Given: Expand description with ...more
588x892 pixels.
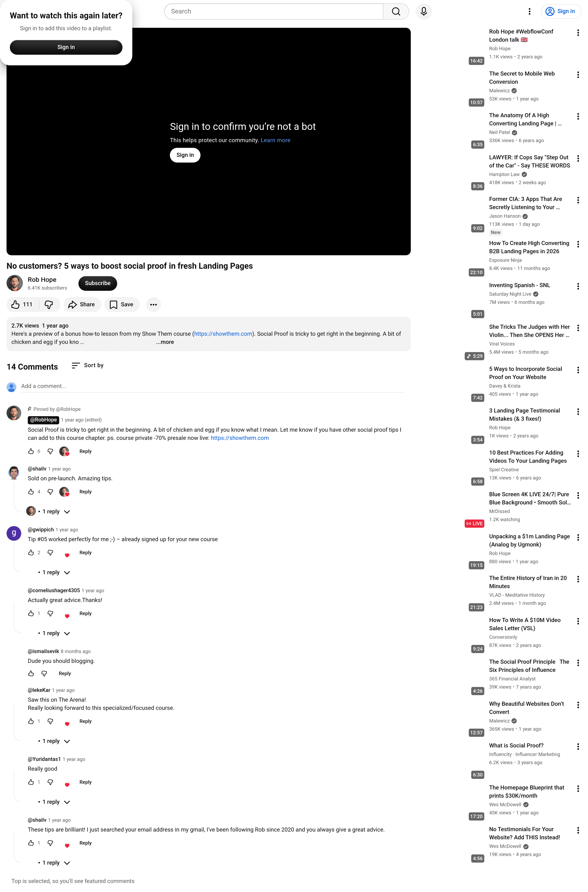Looking at the screenshot, I should tap(165, 342).
